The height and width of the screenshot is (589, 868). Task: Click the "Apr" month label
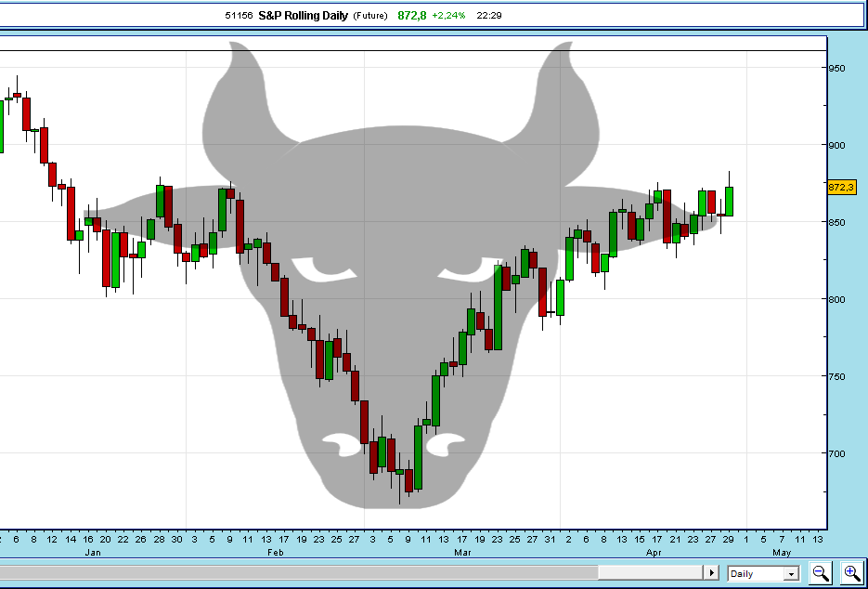(654, 552)
